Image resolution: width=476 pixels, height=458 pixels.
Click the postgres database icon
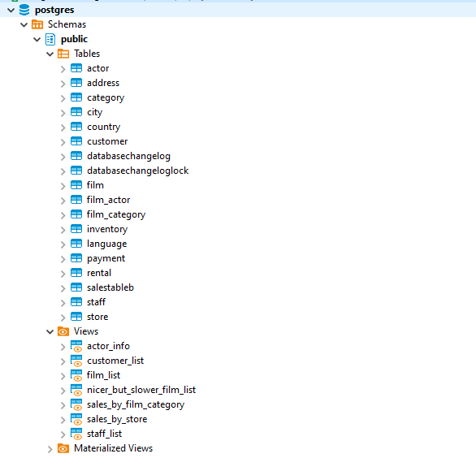[24, 10]
